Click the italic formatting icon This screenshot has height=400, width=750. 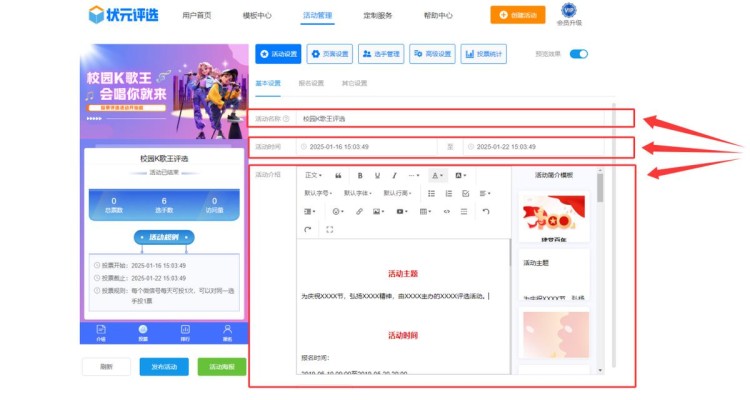pos(395,175)
